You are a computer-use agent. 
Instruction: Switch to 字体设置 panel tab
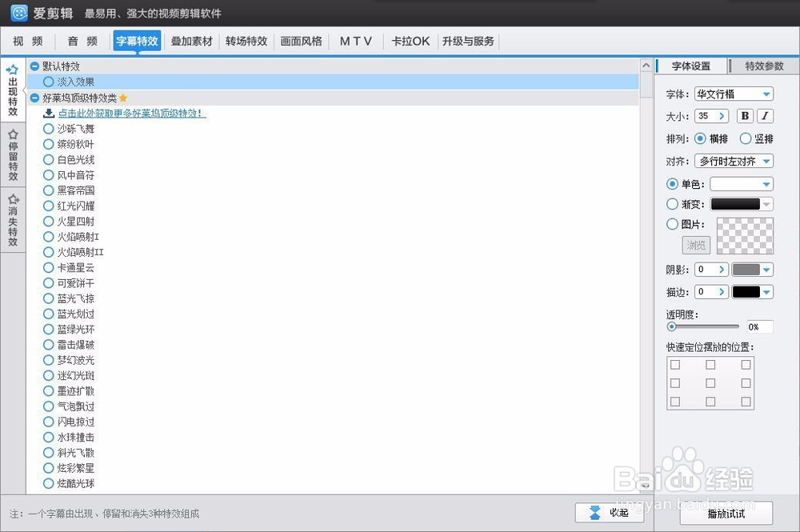(691, 66)
